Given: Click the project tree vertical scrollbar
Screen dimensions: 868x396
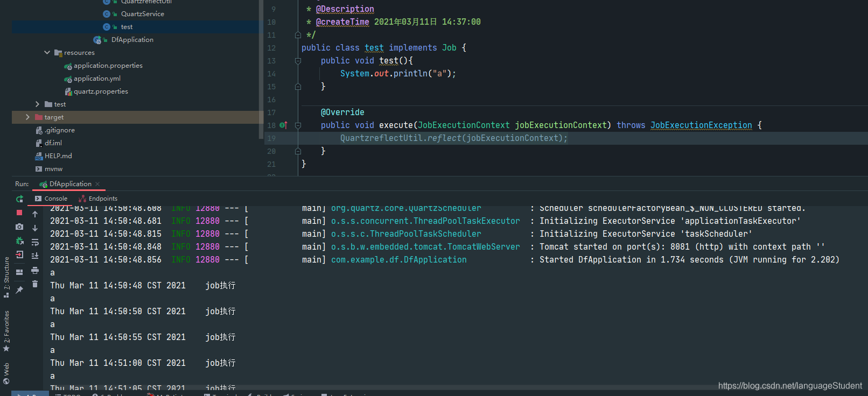Looking at the screenshot, I should (261, 70).
